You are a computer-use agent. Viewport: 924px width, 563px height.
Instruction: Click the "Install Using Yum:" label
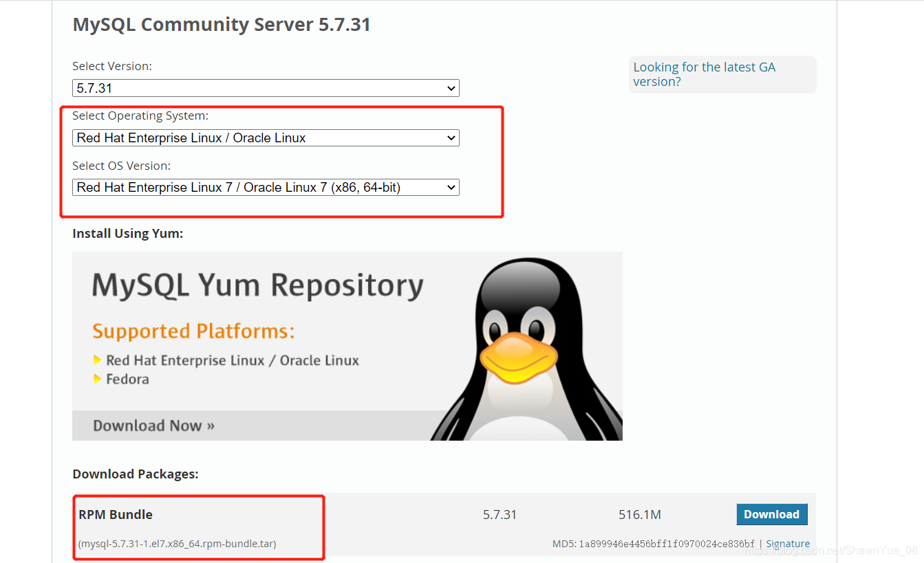[x=127, y=234]
